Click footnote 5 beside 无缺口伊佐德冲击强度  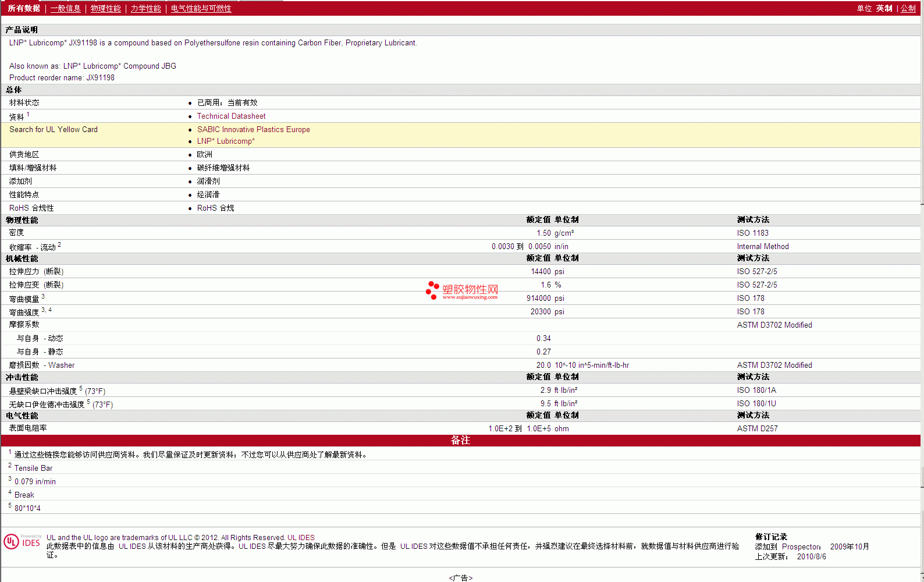pos(88,402)
